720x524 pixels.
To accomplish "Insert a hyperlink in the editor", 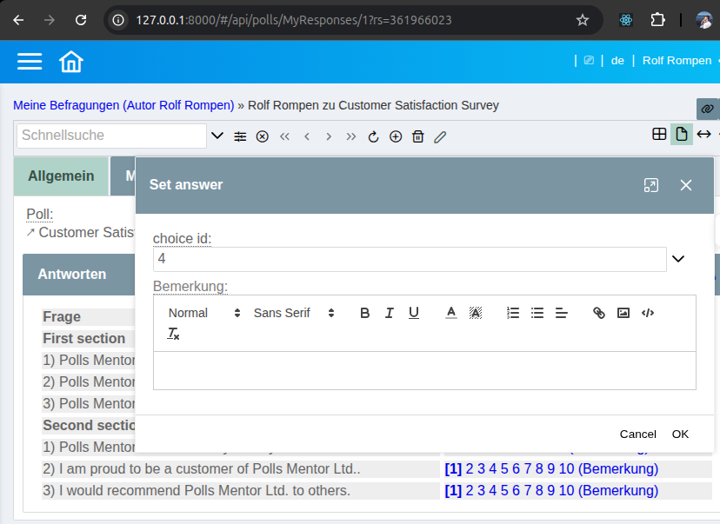I will 599,313.
